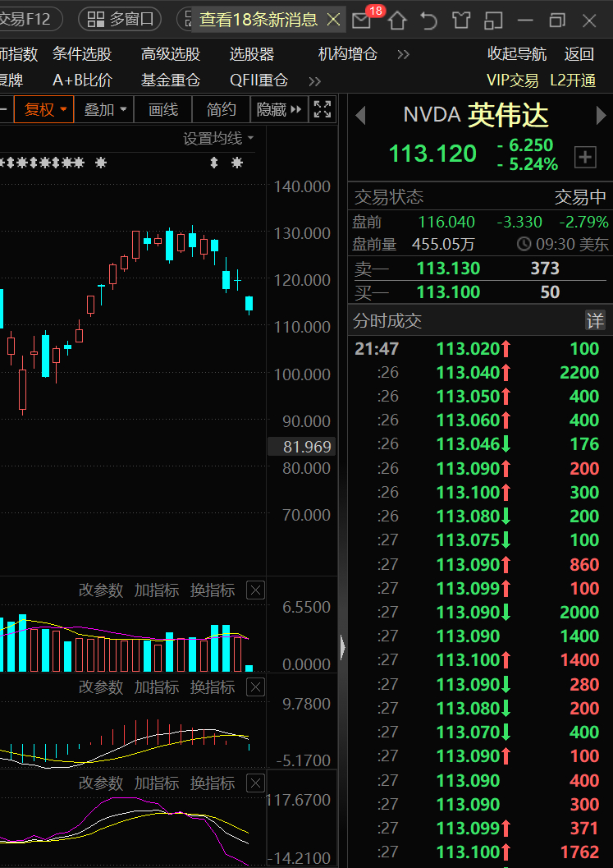Go to previous stock with left arrow
The image size is (613, 868).
361,116
